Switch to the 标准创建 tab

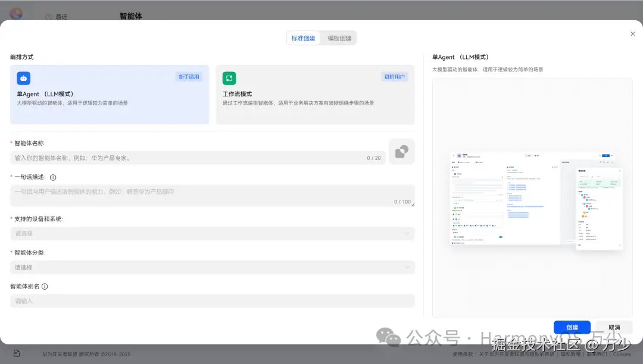pyautogui.click(x=303, y=38)
